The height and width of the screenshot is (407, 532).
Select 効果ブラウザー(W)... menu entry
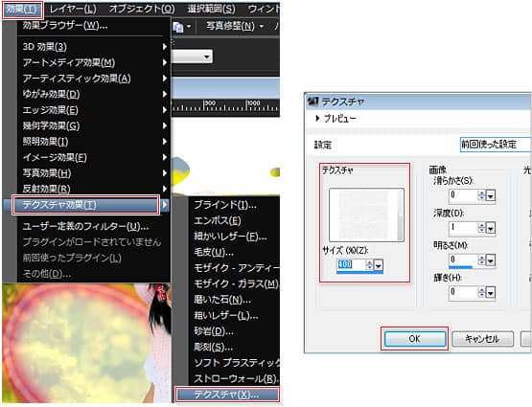65,26
